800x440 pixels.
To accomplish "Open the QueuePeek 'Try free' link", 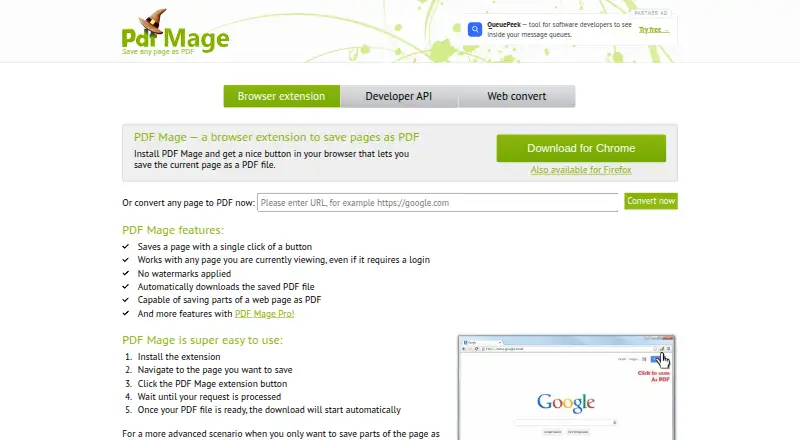I will point(654,30).
